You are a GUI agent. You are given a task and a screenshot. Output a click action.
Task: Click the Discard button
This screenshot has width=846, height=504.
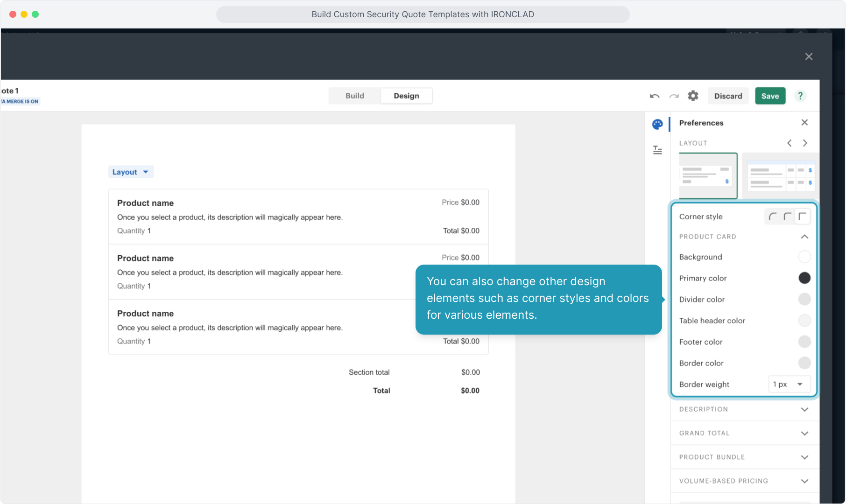click(x=728, y=96)
